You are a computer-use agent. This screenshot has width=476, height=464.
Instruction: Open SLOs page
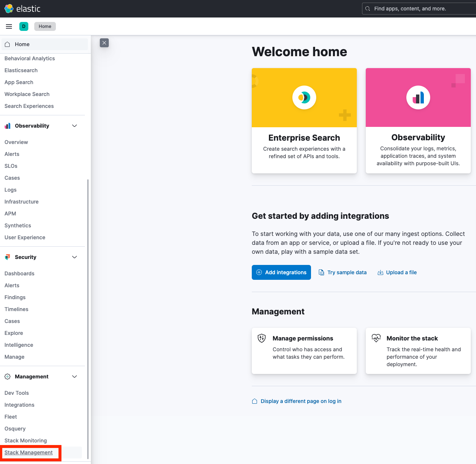(11, 166)
